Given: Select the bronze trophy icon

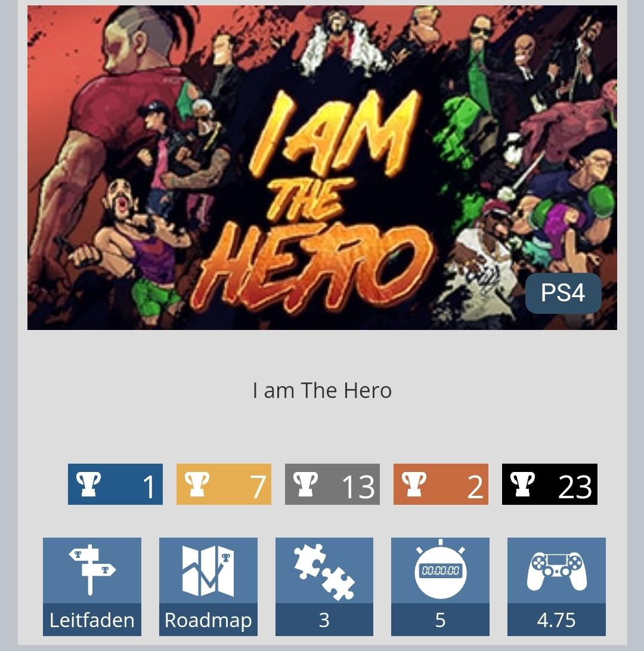Looking at the screenshot, I should 414,484.
